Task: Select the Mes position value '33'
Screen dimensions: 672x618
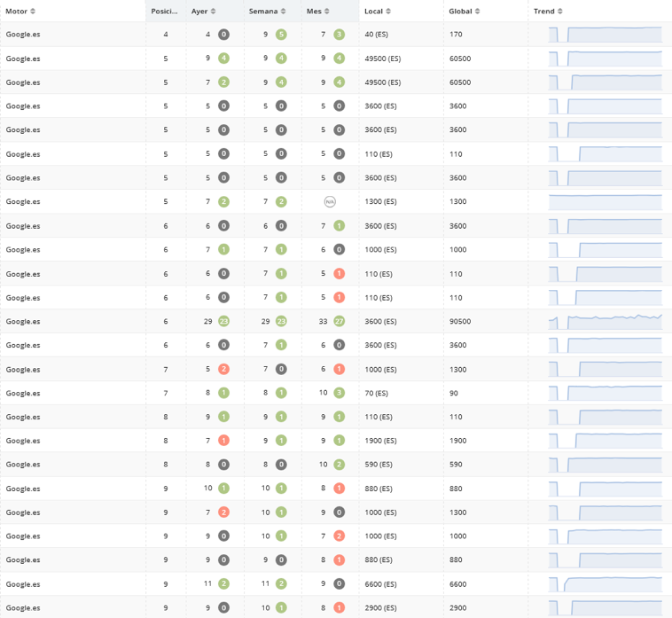Action: [x=323, y=322]
